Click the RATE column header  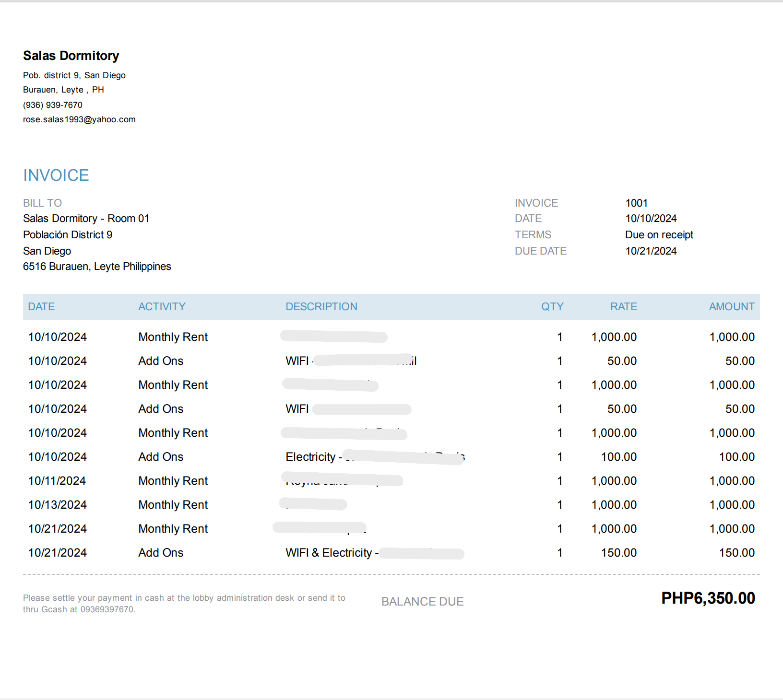(624, 307)
